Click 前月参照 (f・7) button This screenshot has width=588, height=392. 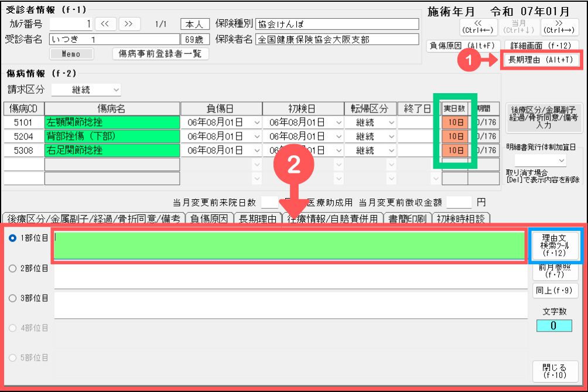tap(555, 270)
